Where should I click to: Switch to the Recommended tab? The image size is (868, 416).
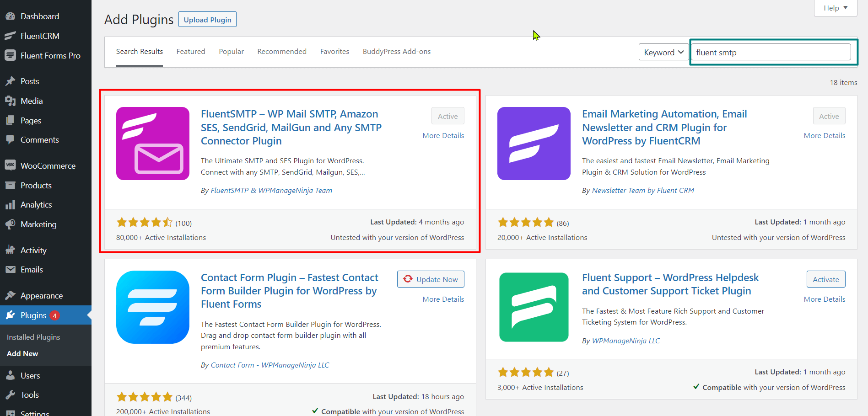point(282,52)
